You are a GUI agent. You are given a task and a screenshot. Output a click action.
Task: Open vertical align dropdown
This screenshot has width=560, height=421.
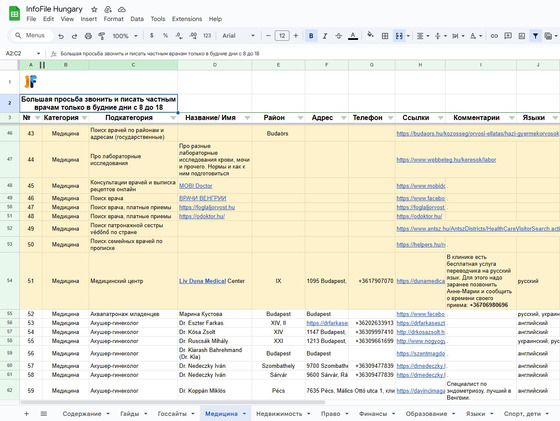[x=440, y=36]
